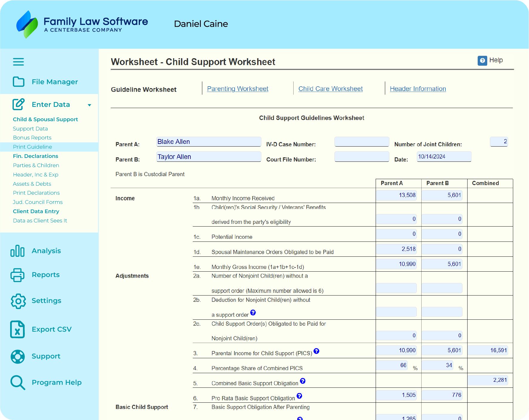Image resolution: width=529 pixels, height=420 pixels.
Task: Click the Analysis bar chart icon
Action: click(x=17, y=251)
